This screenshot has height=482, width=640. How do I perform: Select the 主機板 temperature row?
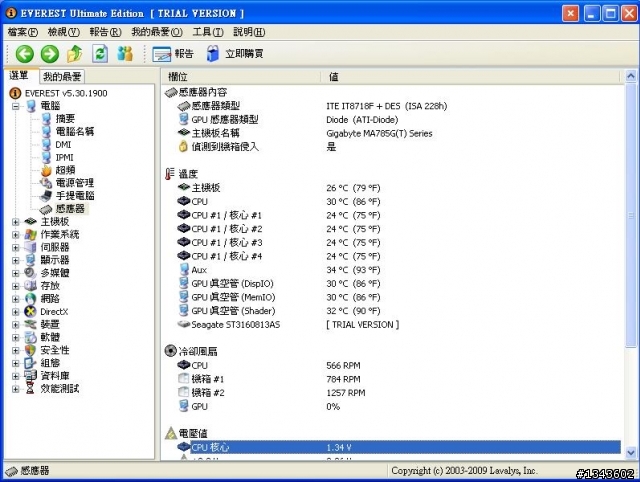(392, 188)
